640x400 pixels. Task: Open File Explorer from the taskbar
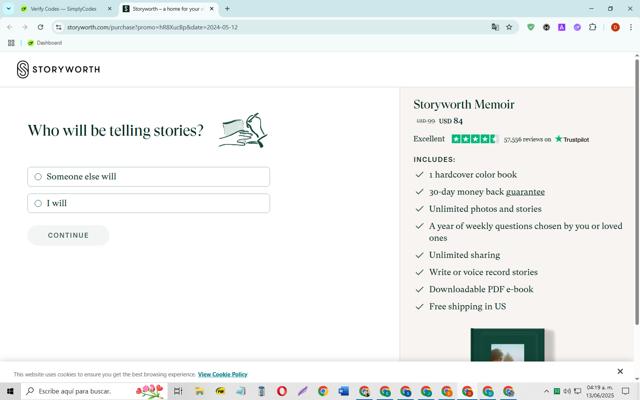pyautogui.click(x=200, y=391)
